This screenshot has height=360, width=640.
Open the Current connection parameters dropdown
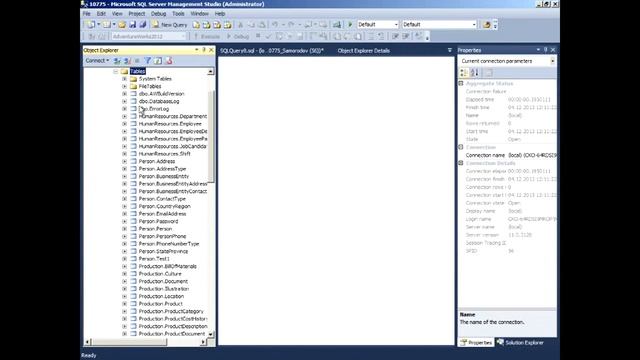pyautogui.click(x=553, y=61)
